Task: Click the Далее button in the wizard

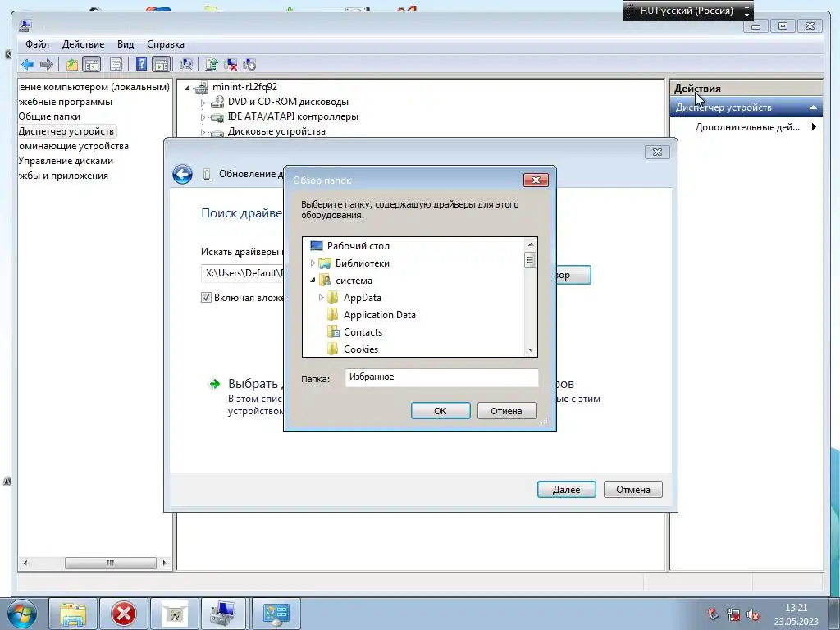Action: click(x=566, y=490)
